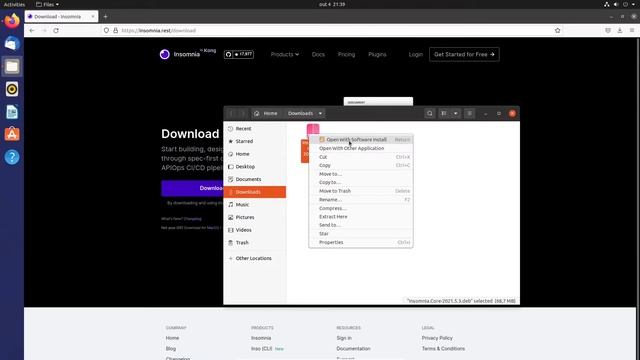Select the Download - Insomnia tab
640x360 pixels.
61,17
